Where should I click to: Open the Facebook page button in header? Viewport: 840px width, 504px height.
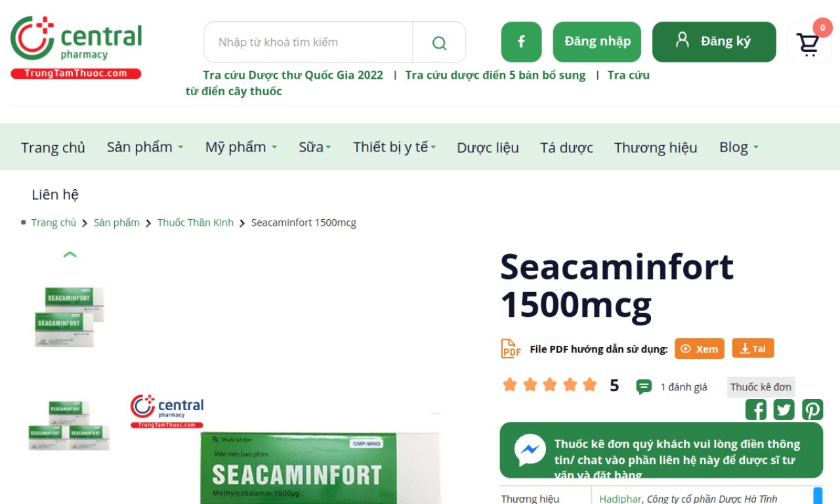521,42
